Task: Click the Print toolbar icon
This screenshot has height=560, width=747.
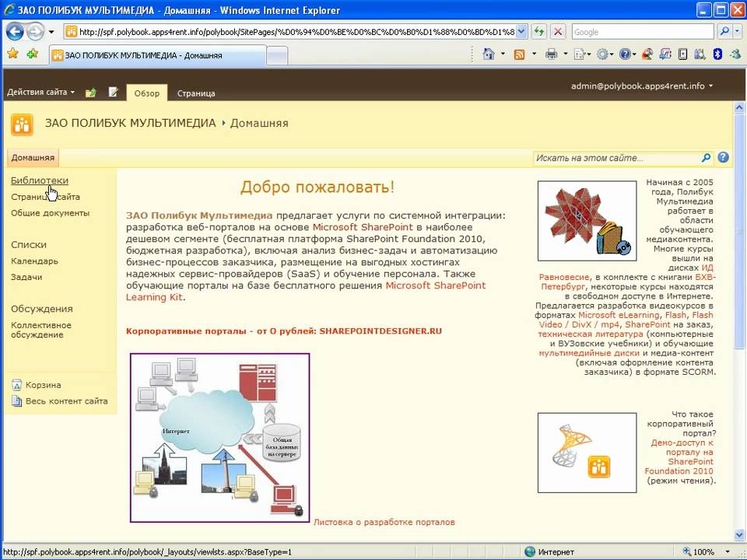Action: pos(551,54)
